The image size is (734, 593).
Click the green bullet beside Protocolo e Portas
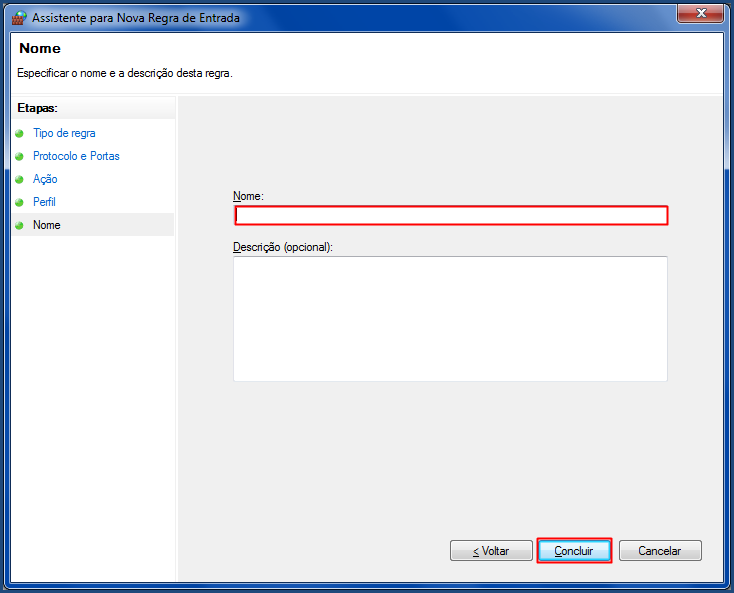pyautogui.click(x=19, y=156)
